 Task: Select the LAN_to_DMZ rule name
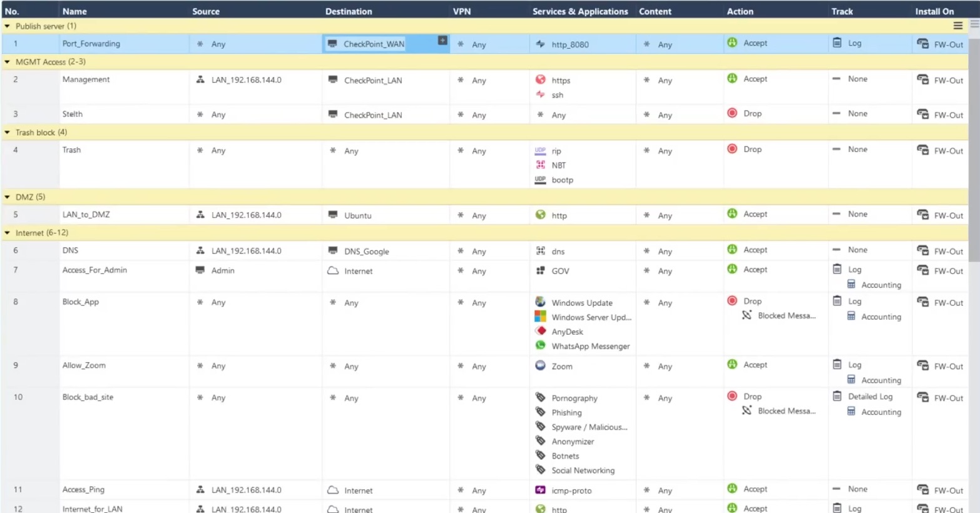click(x=86, y=215)
